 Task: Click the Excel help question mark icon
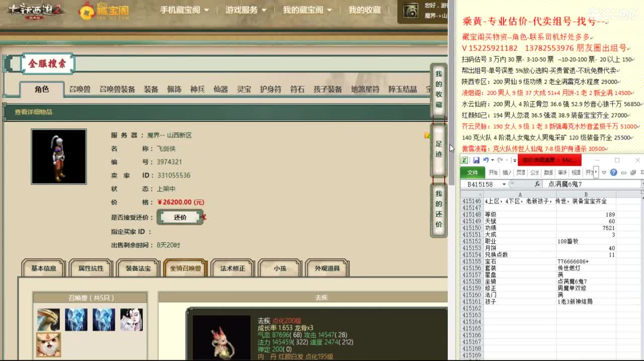613,172
